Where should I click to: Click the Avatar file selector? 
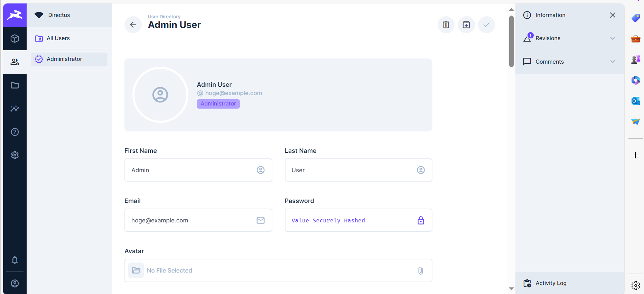pyautogui.click(x=278, y=270)
